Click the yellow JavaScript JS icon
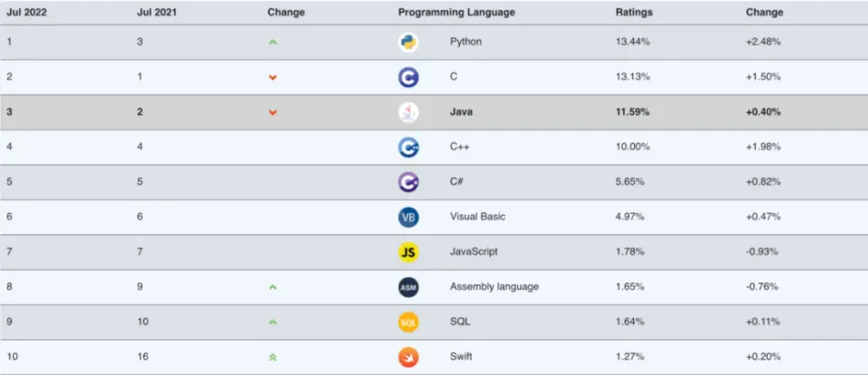 (408, 252)
